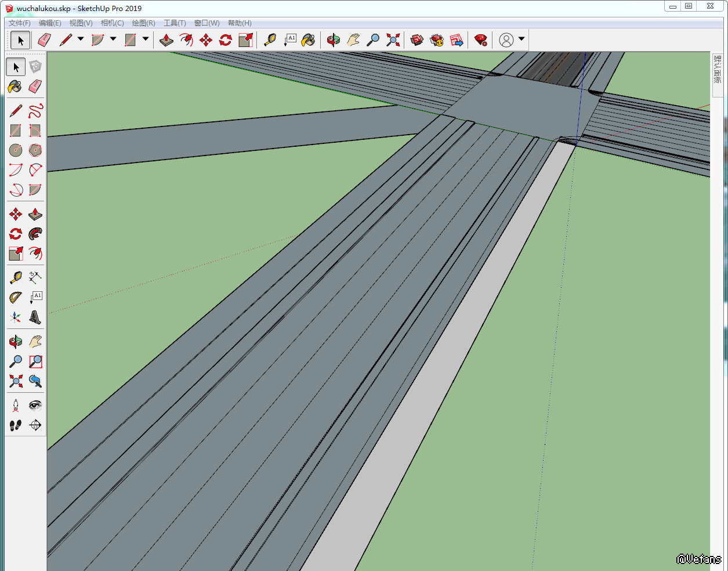
Task: Activate the Follow Me tool
Action: pos(35,234)
